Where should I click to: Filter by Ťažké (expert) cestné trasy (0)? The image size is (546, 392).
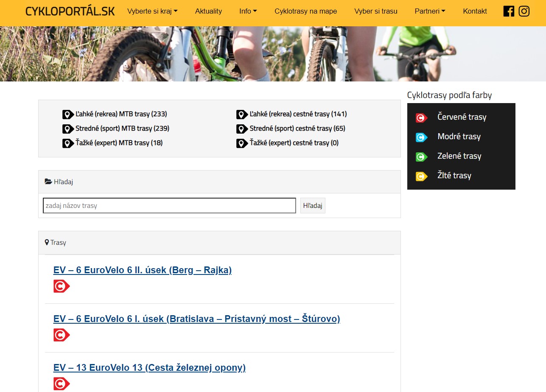[294, 143]
